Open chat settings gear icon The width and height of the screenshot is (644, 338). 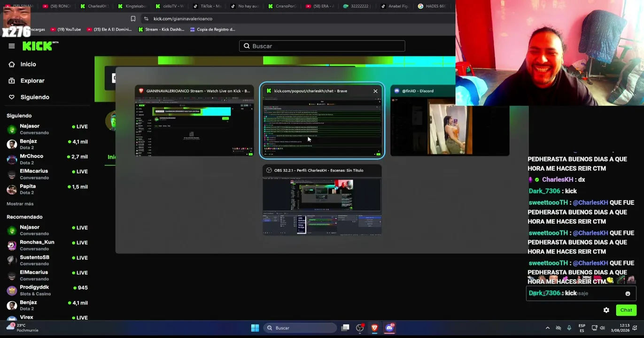pyautogui.click(x=606, y=310)
